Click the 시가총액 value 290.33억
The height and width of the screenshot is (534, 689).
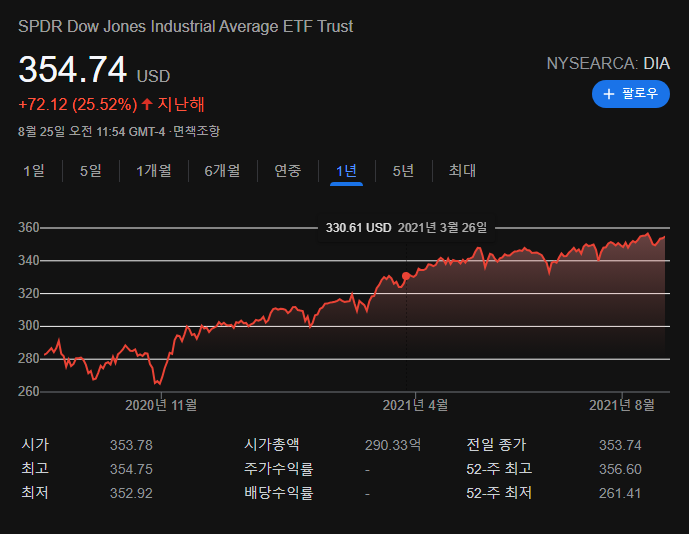pyautogui.click(x=393, y=445)
